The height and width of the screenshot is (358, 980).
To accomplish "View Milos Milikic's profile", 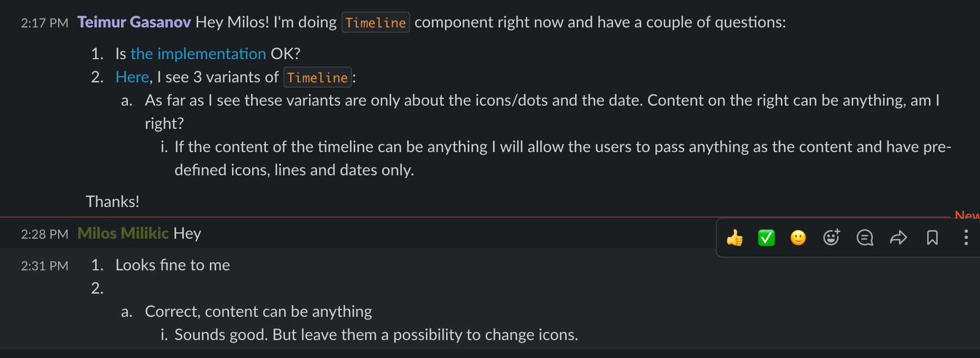I will (123, 233).
